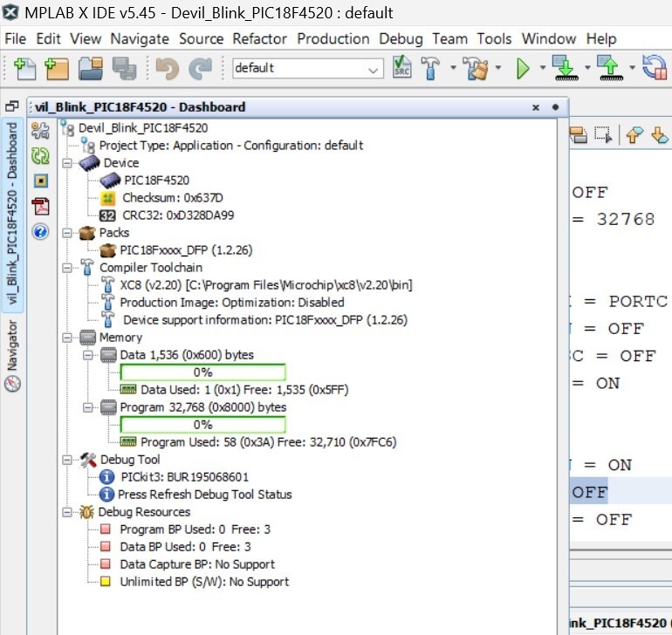
Task: Open Program Device dropdown arrow
Action: (x=587, y=68)
